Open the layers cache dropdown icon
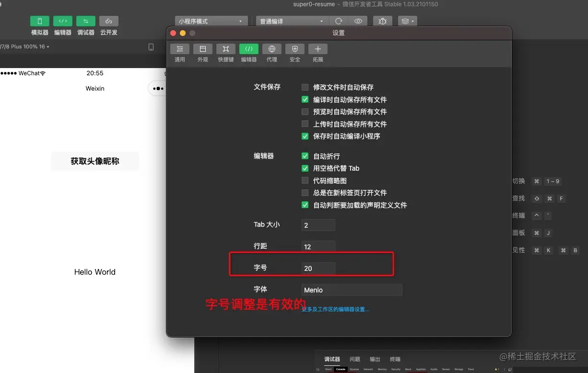588x373 pixels. tap(407, 21)
